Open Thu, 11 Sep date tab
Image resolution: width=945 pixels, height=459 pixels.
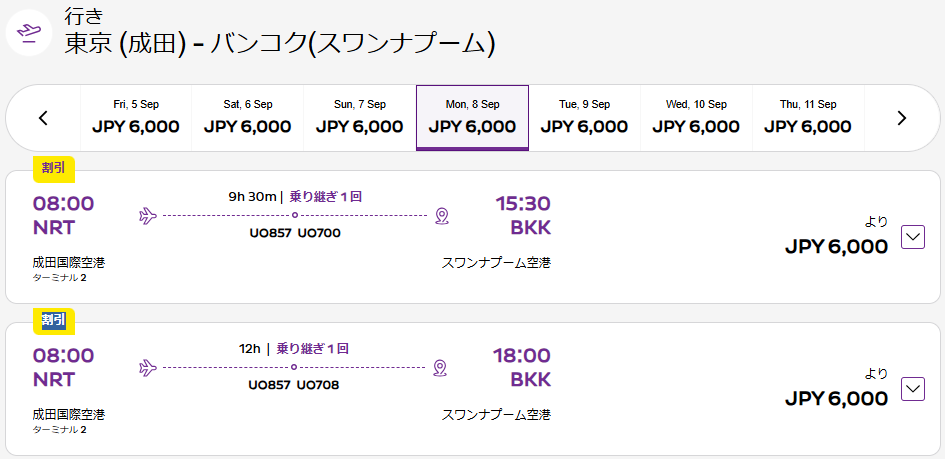pos(808,118)
